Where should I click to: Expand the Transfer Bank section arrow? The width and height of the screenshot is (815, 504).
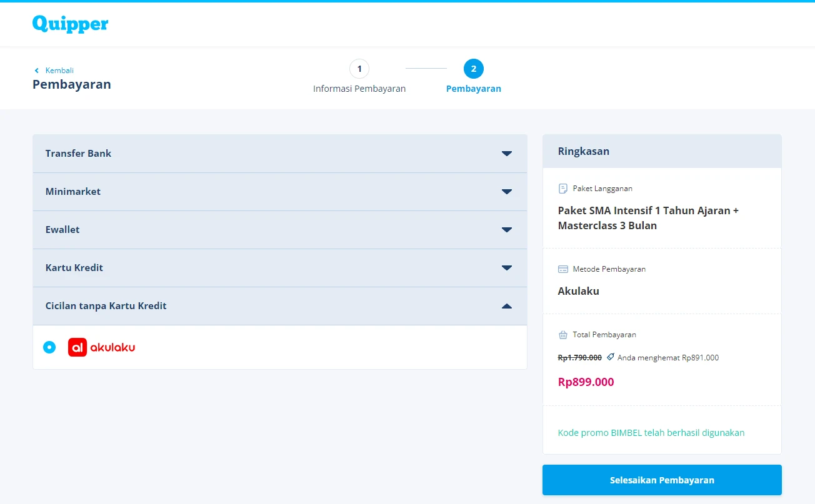tap(506, 154)
